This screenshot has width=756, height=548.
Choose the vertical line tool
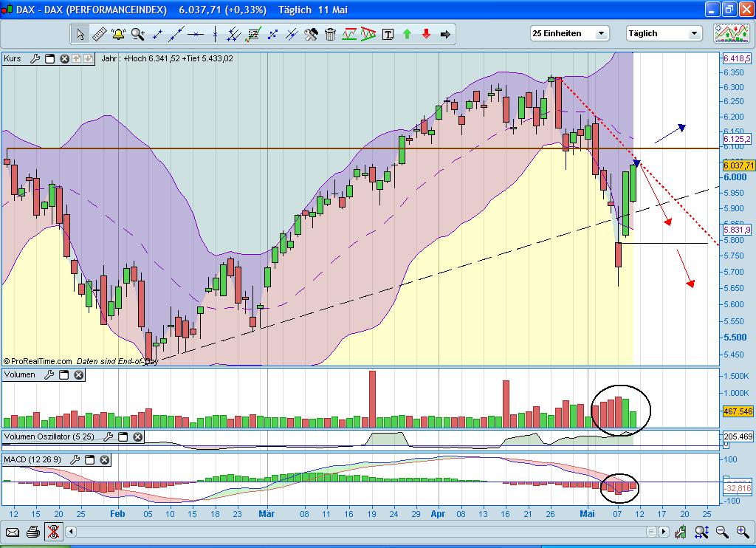point(215,34)
